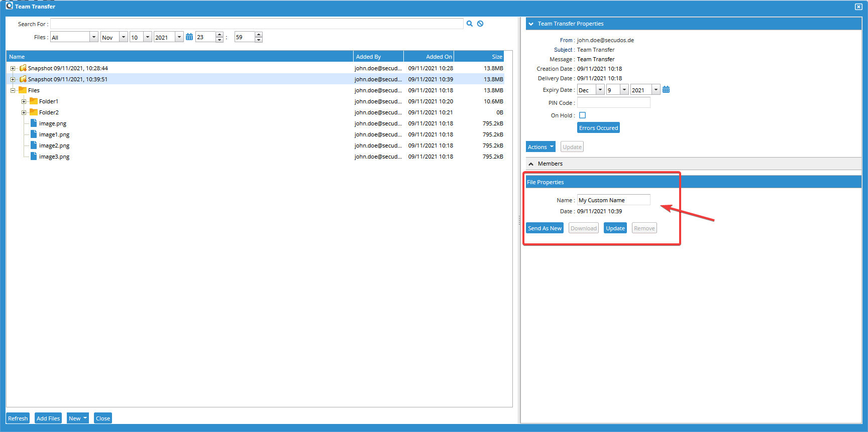Open the New dropdown button

(78, 418)
